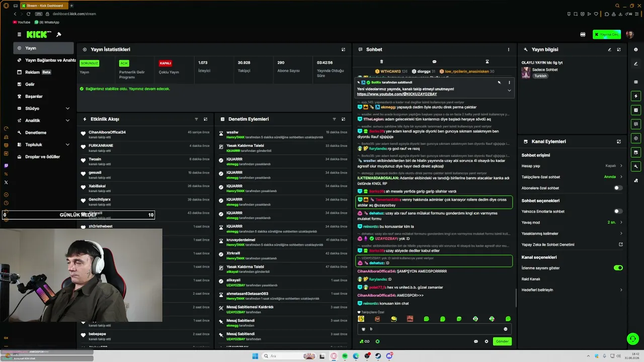Click the Gönder send button
This screenshot has height=362, width=644.
point(502,341)
